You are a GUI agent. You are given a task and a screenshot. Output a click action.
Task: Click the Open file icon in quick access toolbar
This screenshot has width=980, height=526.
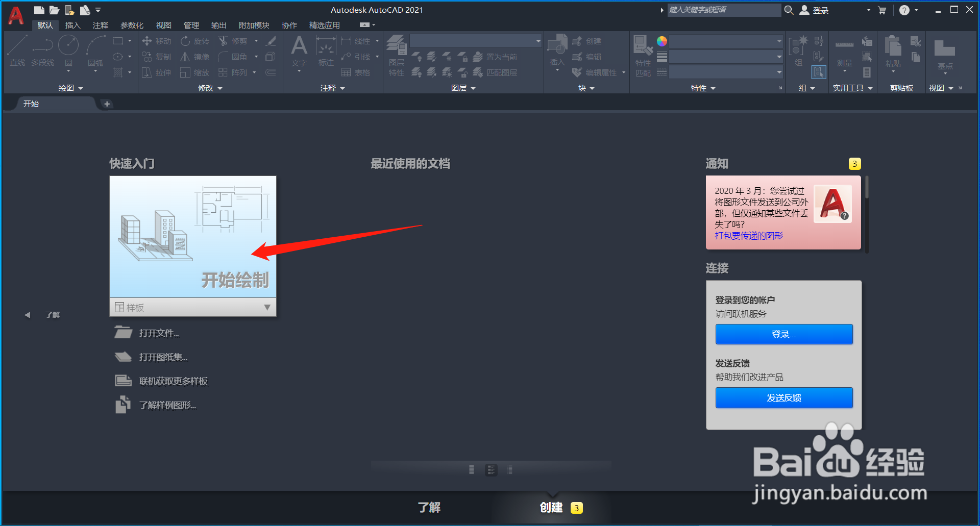point(54,10)
